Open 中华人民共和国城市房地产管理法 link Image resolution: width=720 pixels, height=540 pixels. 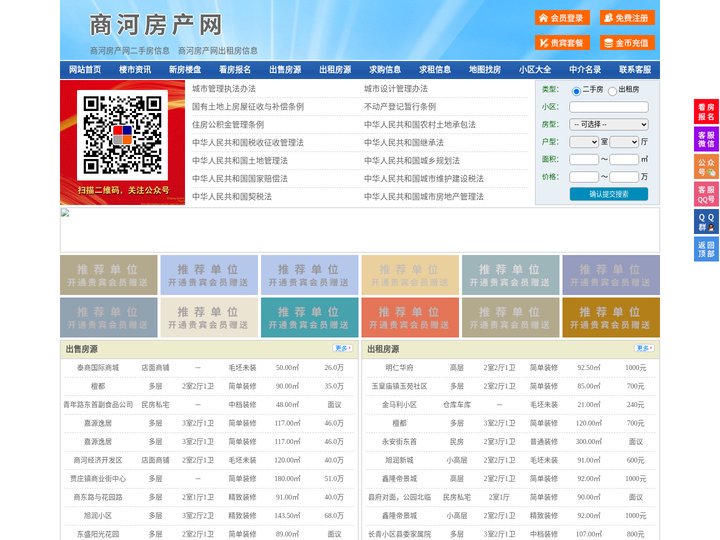click(x=424, y=197)
